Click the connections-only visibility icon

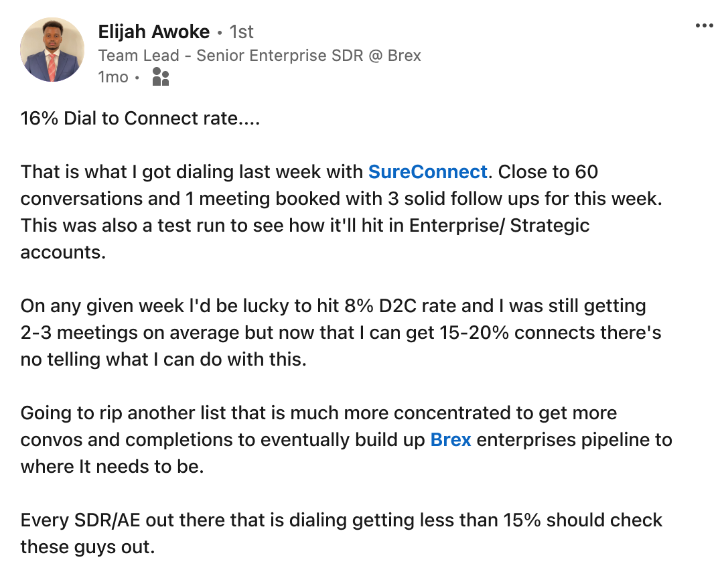[x=161, y=77]
